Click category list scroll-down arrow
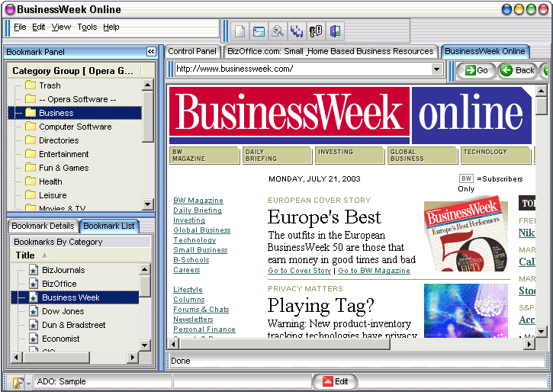The image size is (553, 392). coord(147,204)
